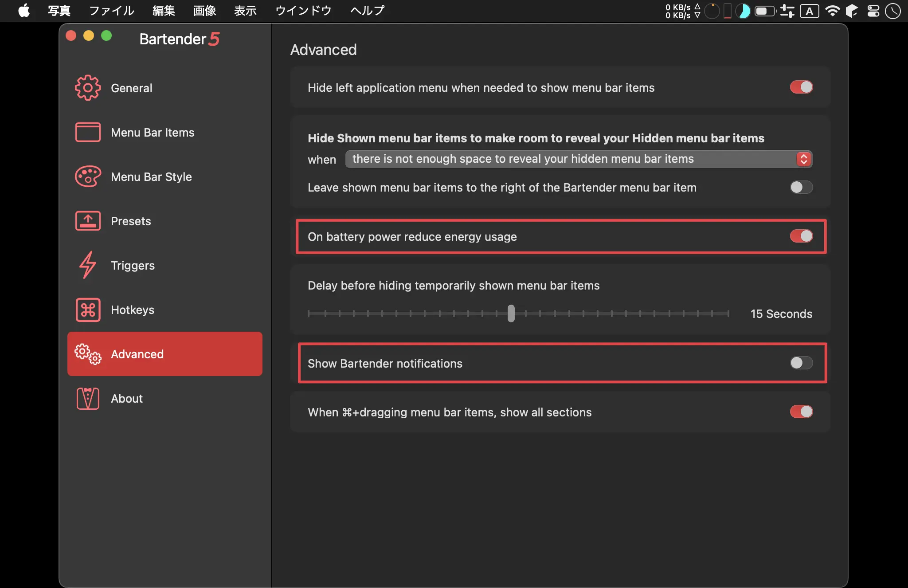Click the Advanced double-gear icon
The height and width of the screenshot is (588, 908).
(x=88, y=354)
